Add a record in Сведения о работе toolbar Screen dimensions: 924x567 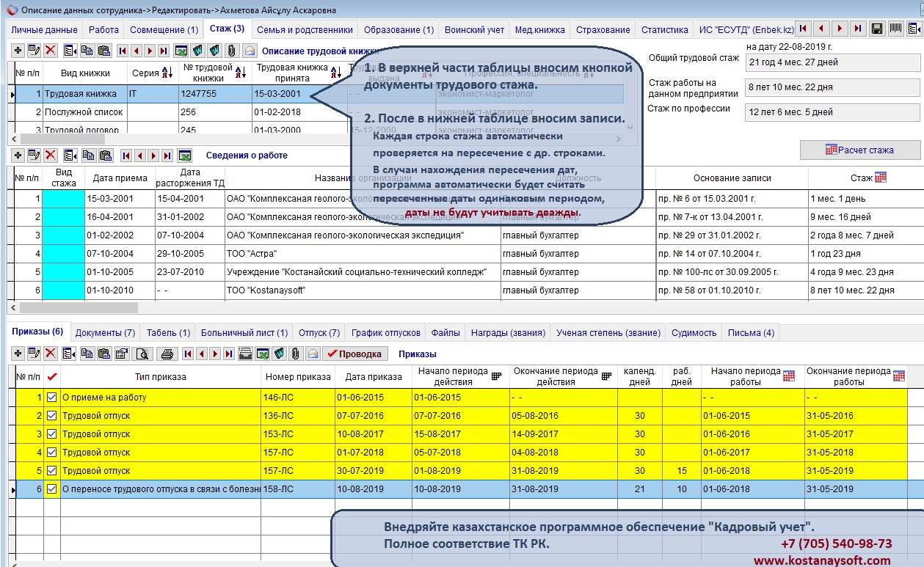[x=18, y=156]
